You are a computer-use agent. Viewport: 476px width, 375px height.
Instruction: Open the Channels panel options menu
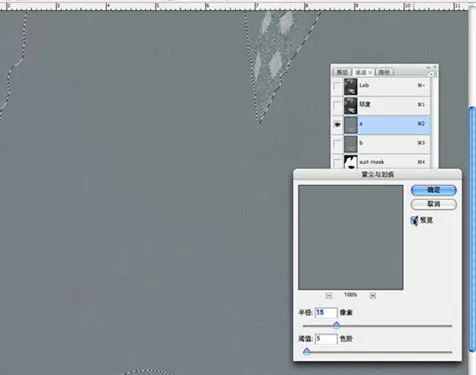(x=432, y=73)
